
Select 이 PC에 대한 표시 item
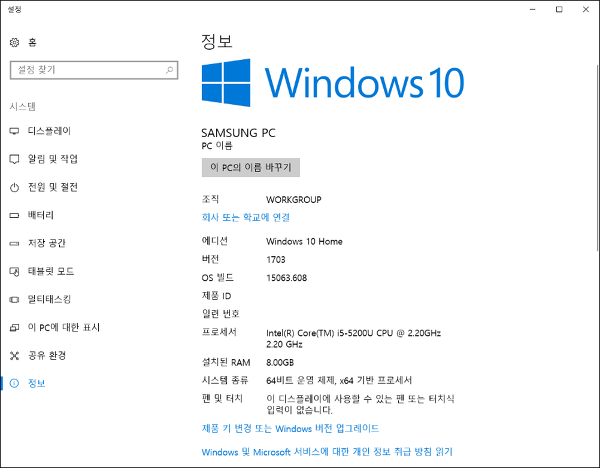click(x=64, y=328)
